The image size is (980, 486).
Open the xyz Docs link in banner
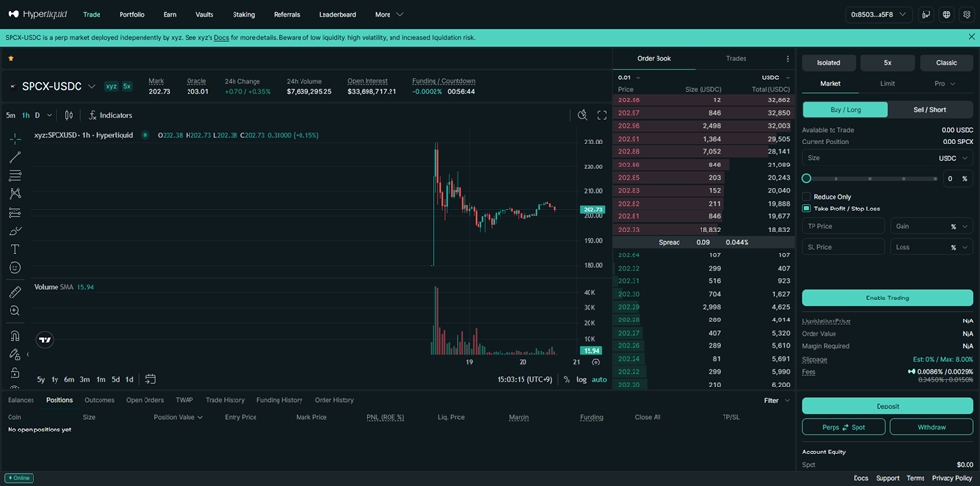click(221, 37)
